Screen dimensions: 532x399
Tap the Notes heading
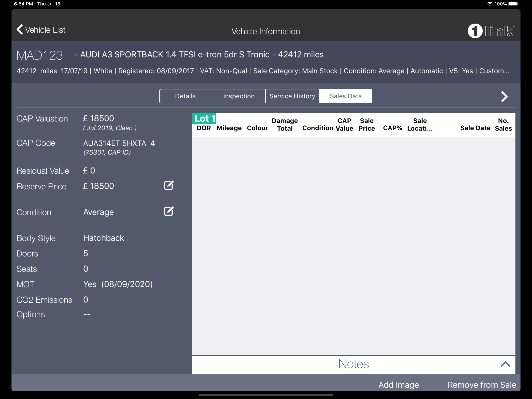(x=354, y=364)
